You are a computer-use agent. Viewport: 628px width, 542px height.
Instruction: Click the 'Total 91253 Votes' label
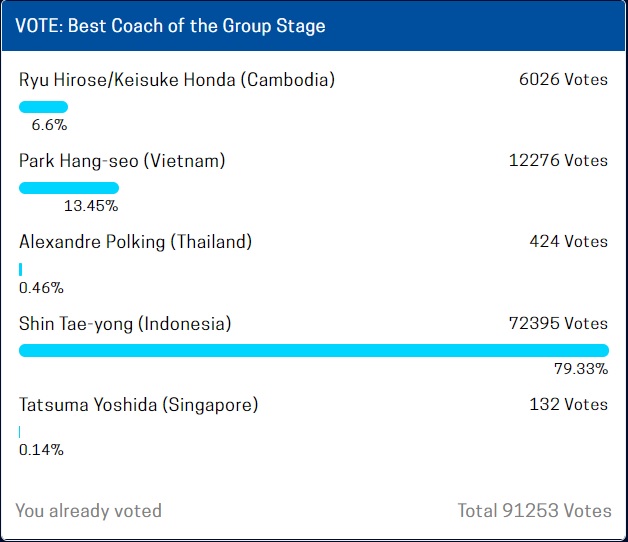tap(535, 511)
